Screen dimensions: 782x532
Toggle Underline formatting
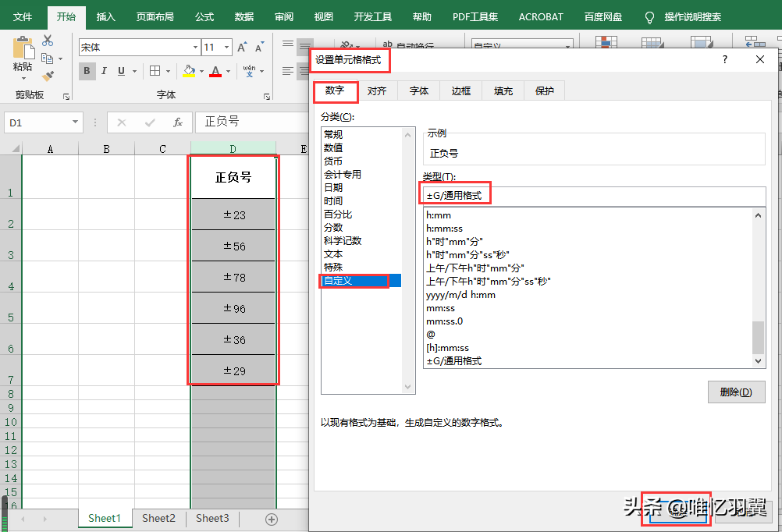121,71
